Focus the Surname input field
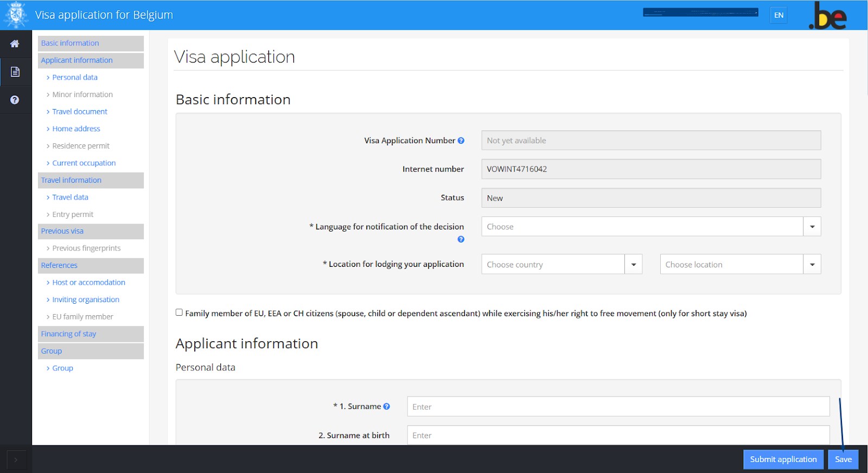This screenshot has width=868, height=473. (x=618, y=406)
